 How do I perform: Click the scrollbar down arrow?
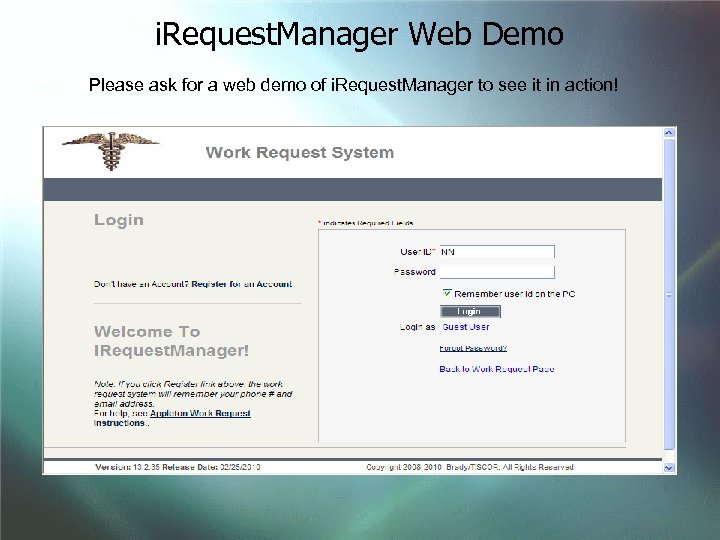pos(669,468)
